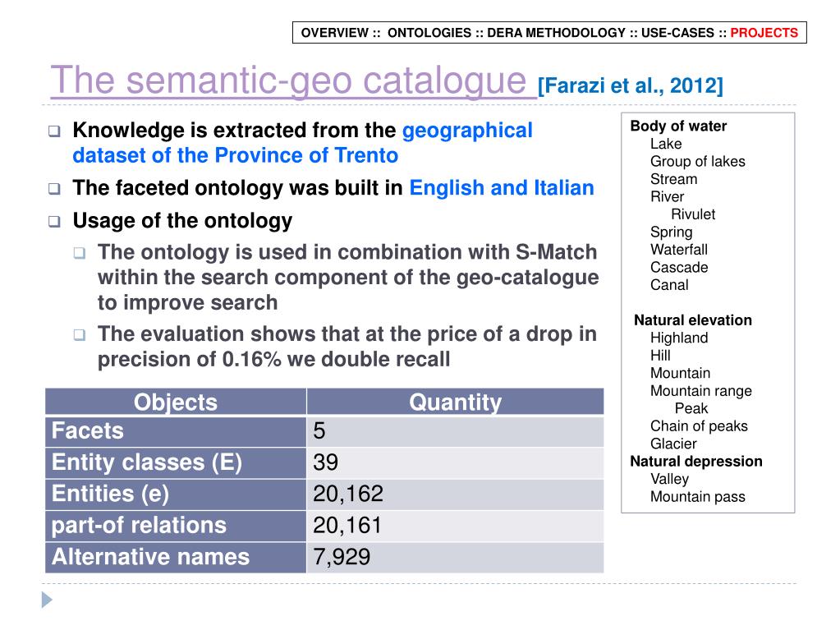Select DERA METHODOLOGY in the navigation bar

coord(556,33)
